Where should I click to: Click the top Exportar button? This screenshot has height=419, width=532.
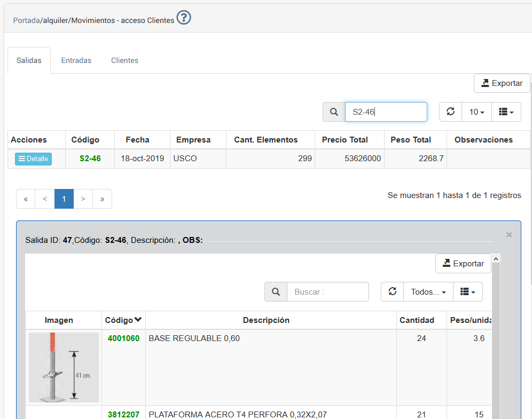tap(502, 83)
